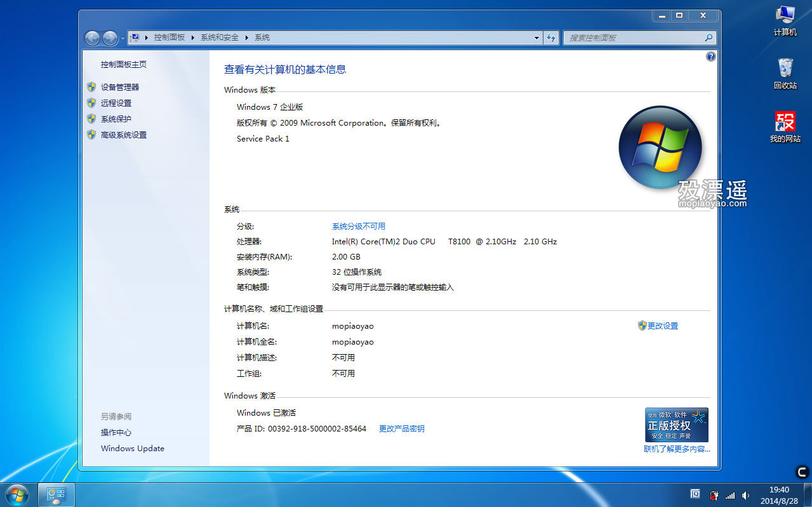Open Windows Update link
The image size is (812, 507).
click(132, 448)
